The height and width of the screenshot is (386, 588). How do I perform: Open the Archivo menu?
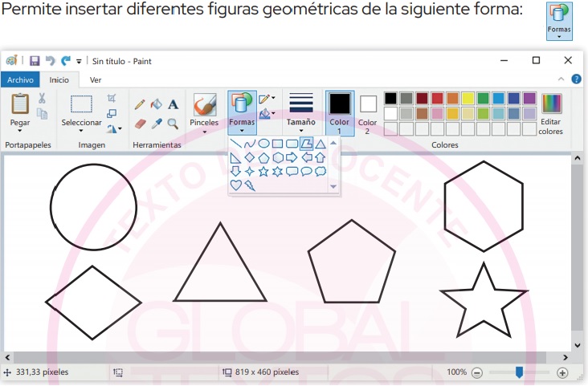tap(20, 79)
